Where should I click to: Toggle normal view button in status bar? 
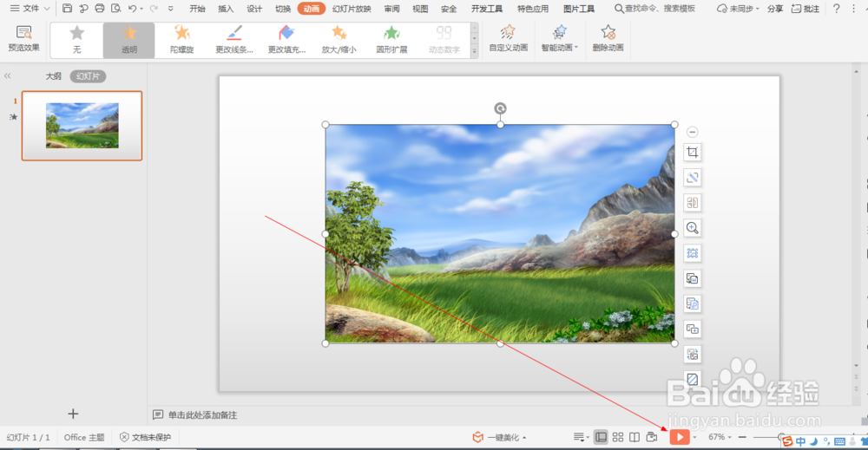click(601, 437)
